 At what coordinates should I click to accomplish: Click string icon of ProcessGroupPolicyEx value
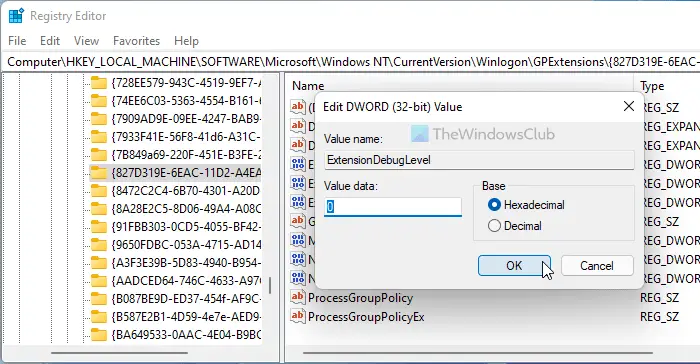point(297,315)
